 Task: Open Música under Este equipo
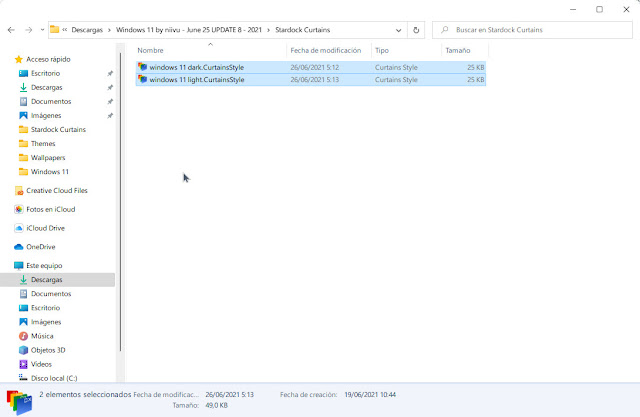(42, 336)
